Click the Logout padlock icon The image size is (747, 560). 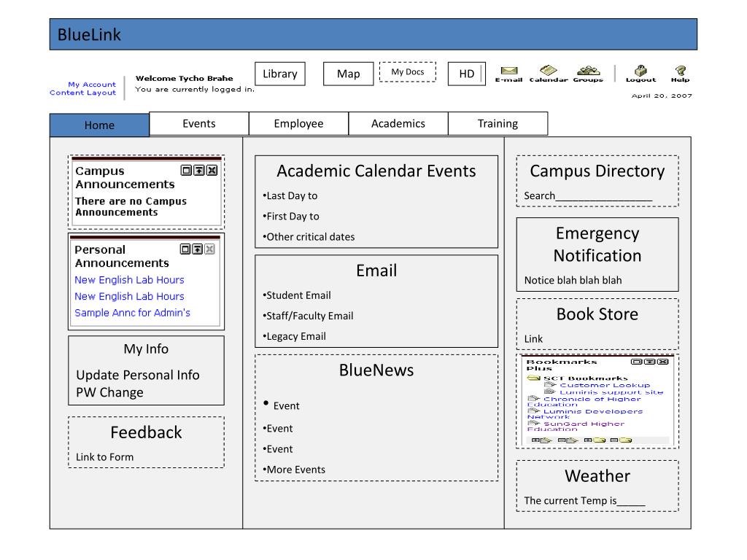[x=640, y=71]
